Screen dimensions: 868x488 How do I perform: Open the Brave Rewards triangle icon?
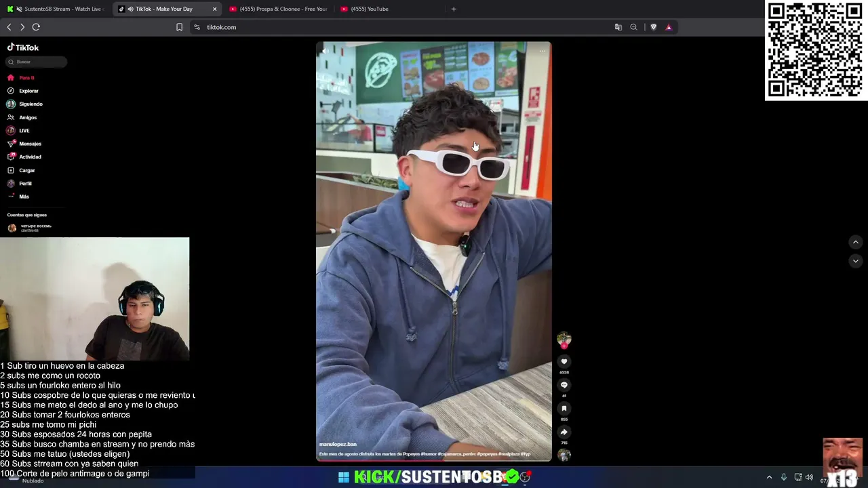(x=669, y=27)
